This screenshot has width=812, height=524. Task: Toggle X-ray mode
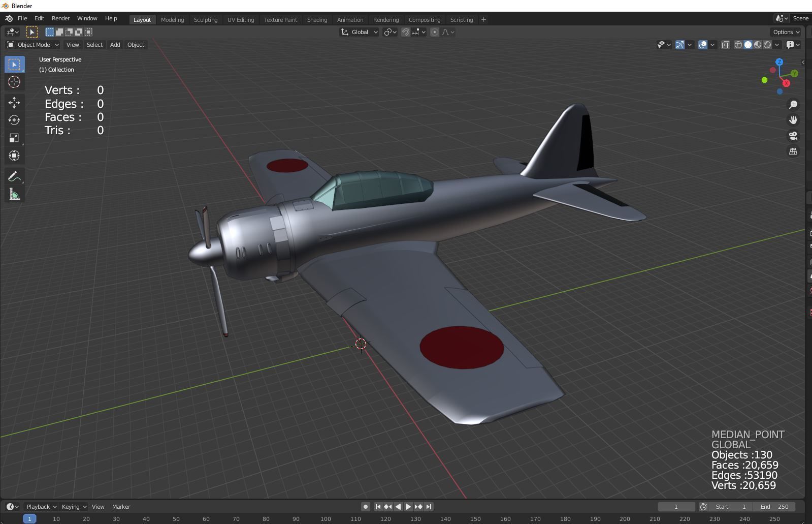coord(726,45)
